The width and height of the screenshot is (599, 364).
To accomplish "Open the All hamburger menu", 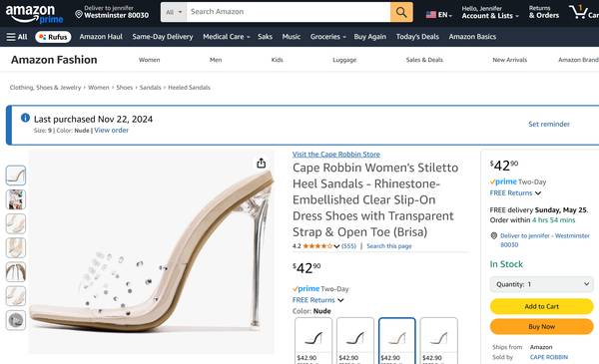I will click(17, 37).
